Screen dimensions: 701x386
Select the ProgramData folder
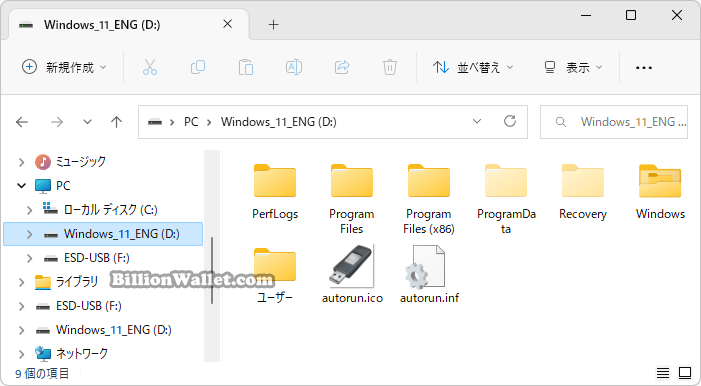506,199
